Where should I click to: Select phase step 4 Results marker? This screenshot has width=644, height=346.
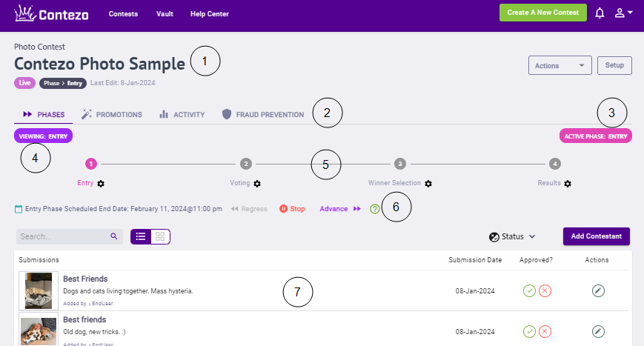coord(555,164)
